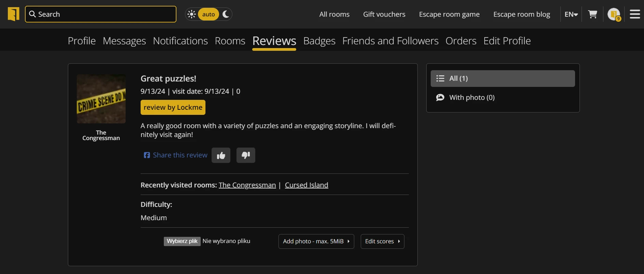644x274 pixels.
Task: Click the Wybierz plik file chooser
Action: tap(182, 241)
